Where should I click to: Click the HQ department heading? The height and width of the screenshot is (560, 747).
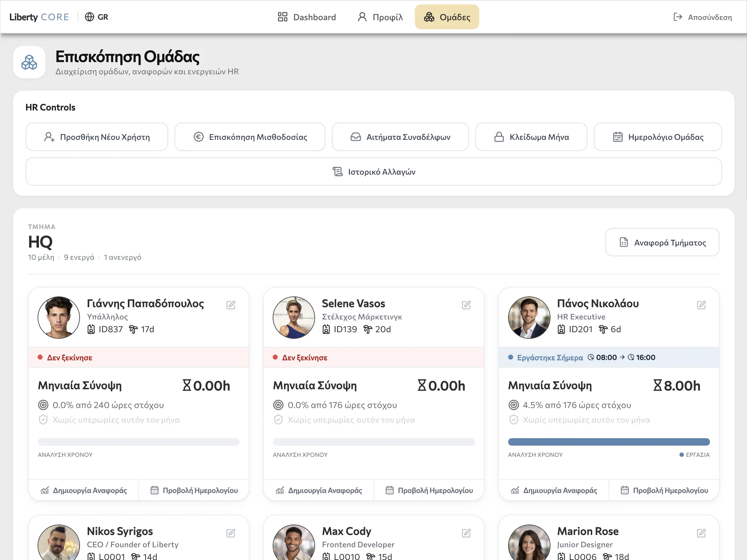[40, 242]
